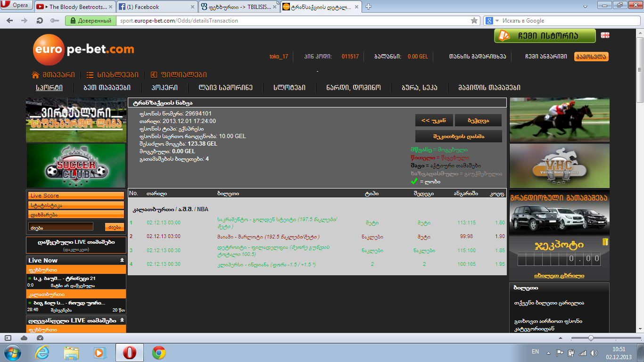Open the სპორტი menu item
This screenshot has height=362, width=644.
pyautogui.click(x=49, y=88)
